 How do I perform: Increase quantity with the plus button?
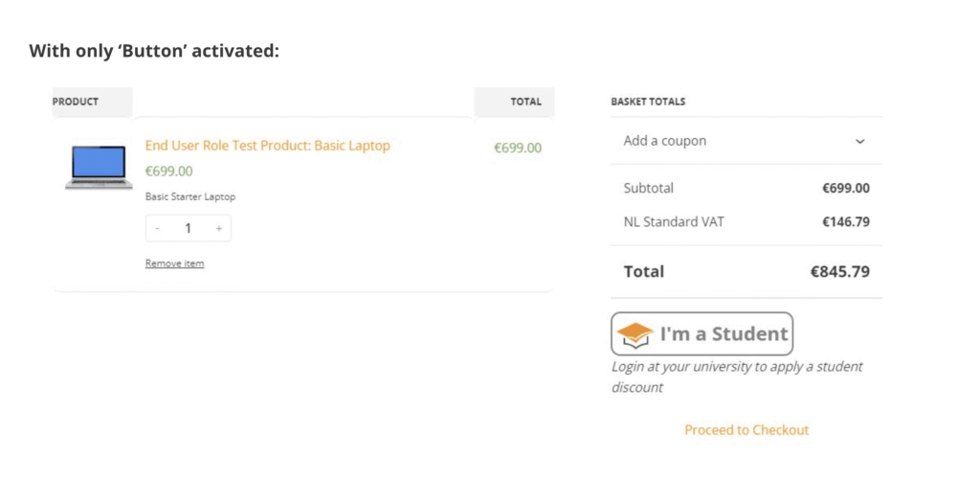[218, 228]
